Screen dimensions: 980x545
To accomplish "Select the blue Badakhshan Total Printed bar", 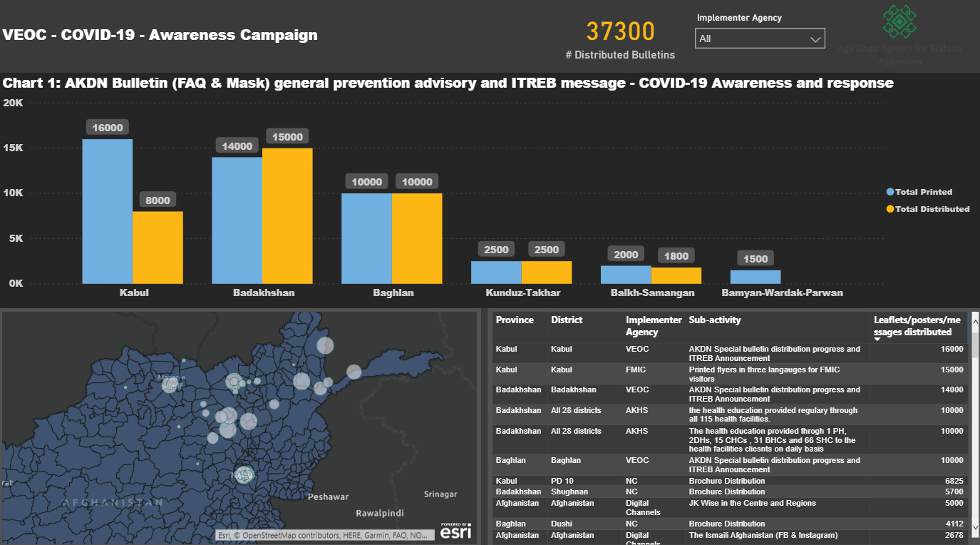I will coord(237,220).
